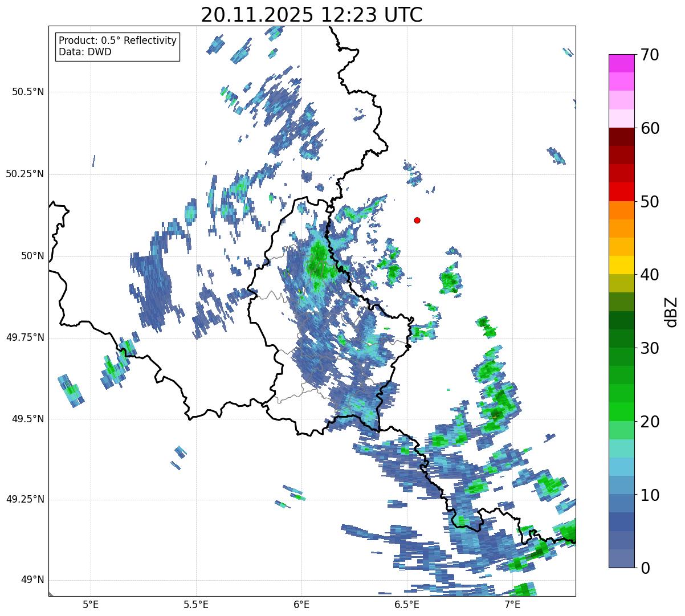The image size is (685, 616).
Task: Click the 49°N latitude label
Action: (32, 580)
